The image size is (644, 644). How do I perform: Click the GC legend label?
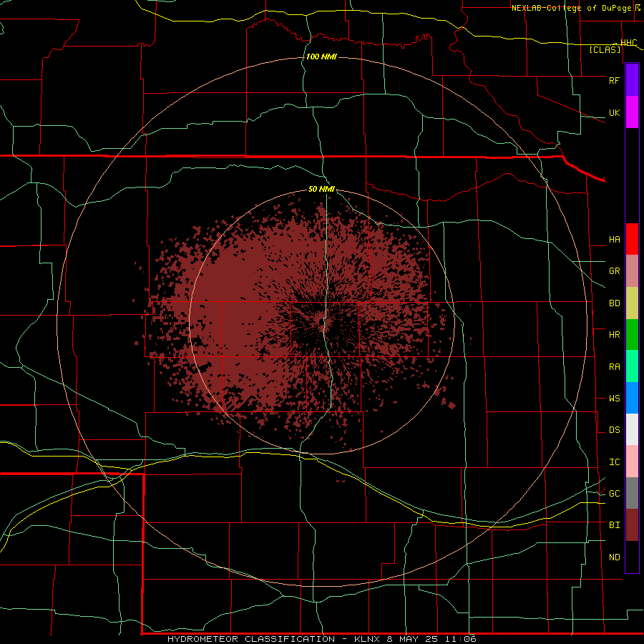click(614, 494)
